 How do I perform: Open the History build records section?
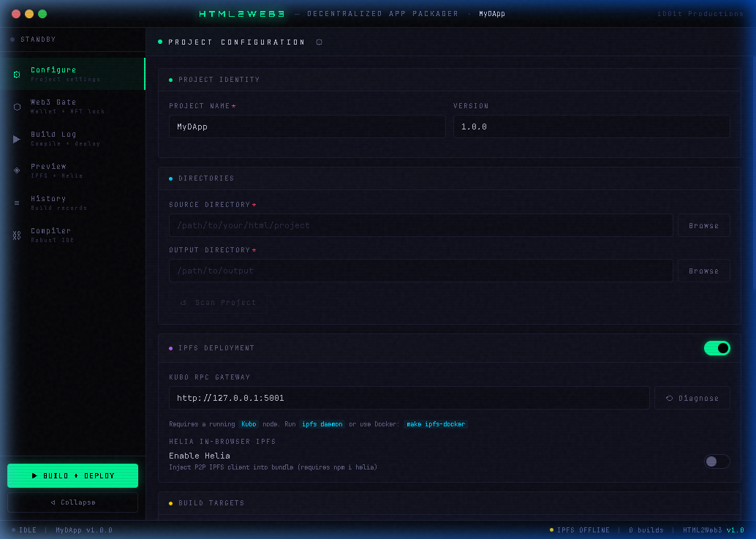72,203
